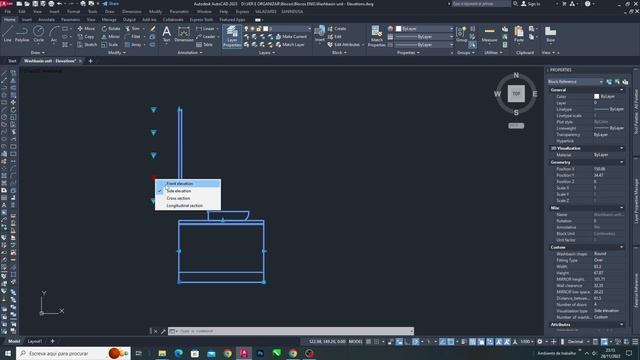Viewport: 640px width, 360px height.
Task: Collapse the Geometry section in Properties
Action: [621, 162]
